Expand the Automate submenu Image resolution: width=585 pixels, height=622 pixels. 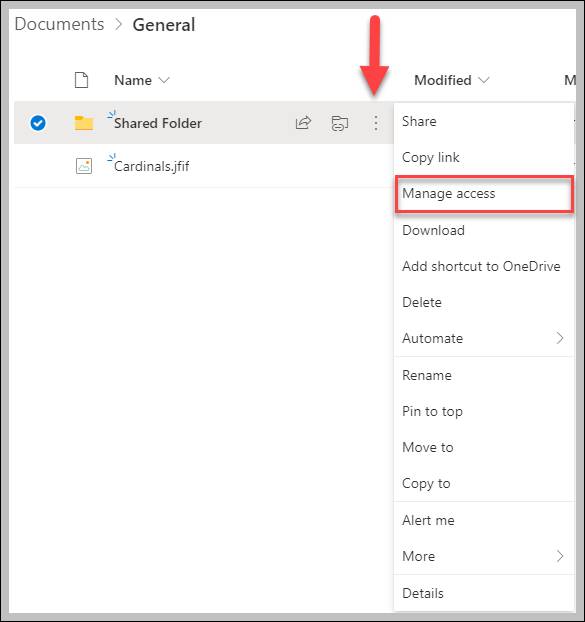click(x=484, y=338)
